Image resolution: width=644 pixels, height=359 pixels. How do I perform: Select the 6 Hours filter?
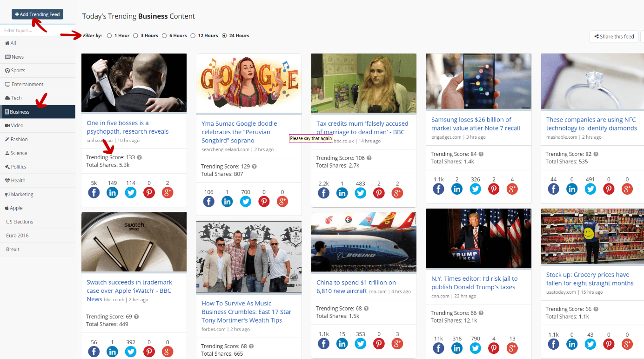click(164, 35)
